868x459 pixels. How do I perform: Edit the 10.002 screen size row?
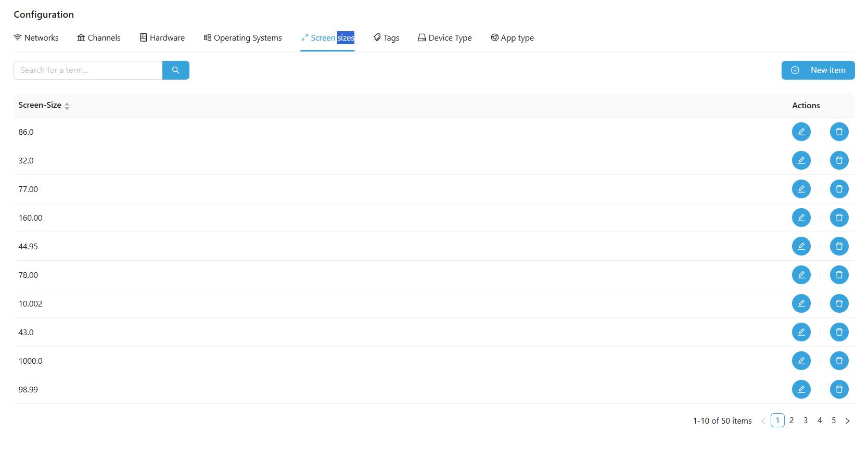[x=801, y=303]
